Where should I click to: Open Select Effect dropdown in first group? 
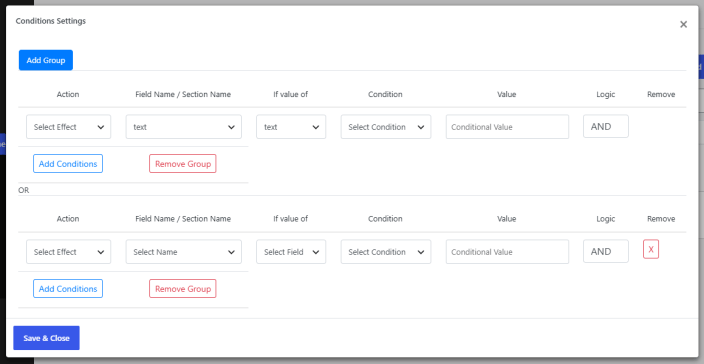69,127
